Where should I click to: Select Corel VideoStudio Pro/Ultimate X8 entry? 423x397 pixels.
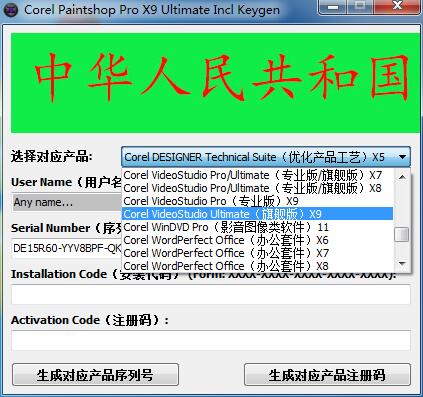point(257,188)
